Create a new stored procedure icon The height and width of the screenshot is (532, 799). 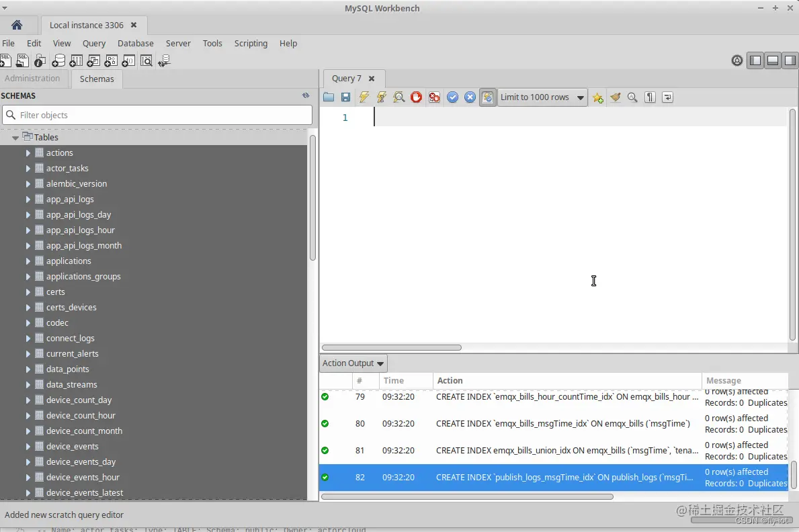[111, 60]
